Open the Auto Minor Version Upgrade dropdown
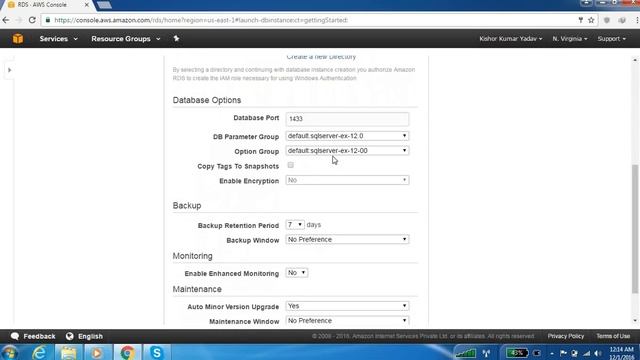 tap(347, 306)
